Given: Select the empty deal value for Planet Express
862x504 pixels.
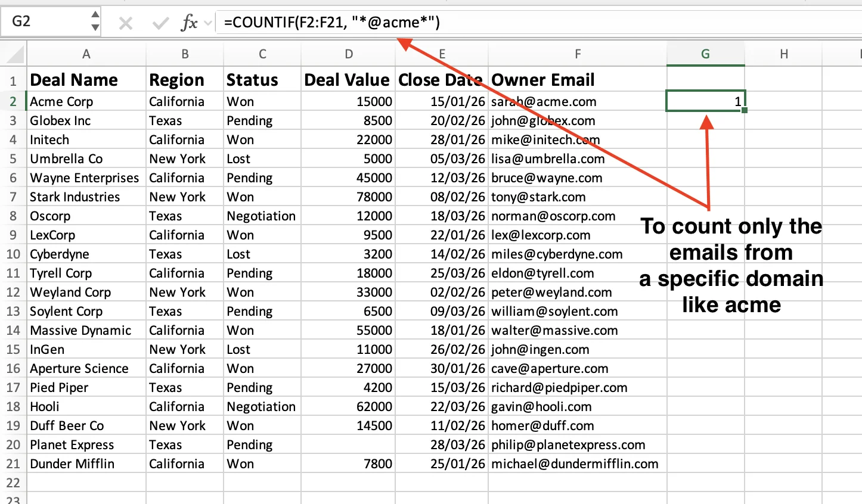Looking at the screenshot, I should [x=348, y=445].
